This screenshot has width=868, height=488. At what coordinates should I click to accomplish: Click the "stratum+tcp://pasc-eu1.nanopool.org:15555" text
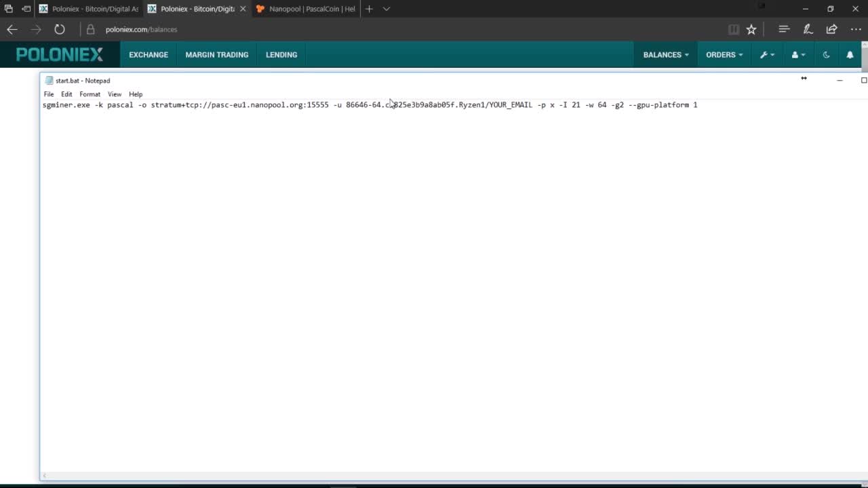pos(240,105)
